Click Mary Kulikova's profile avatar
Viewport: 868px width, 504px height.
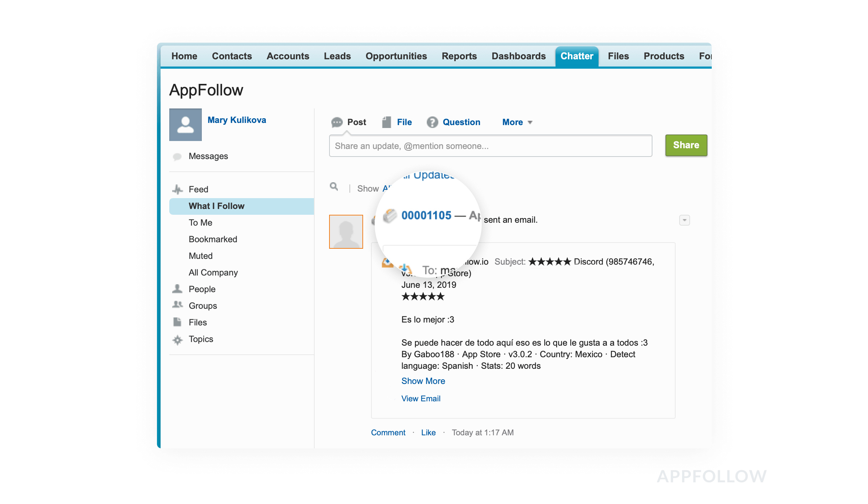[186, 125]
